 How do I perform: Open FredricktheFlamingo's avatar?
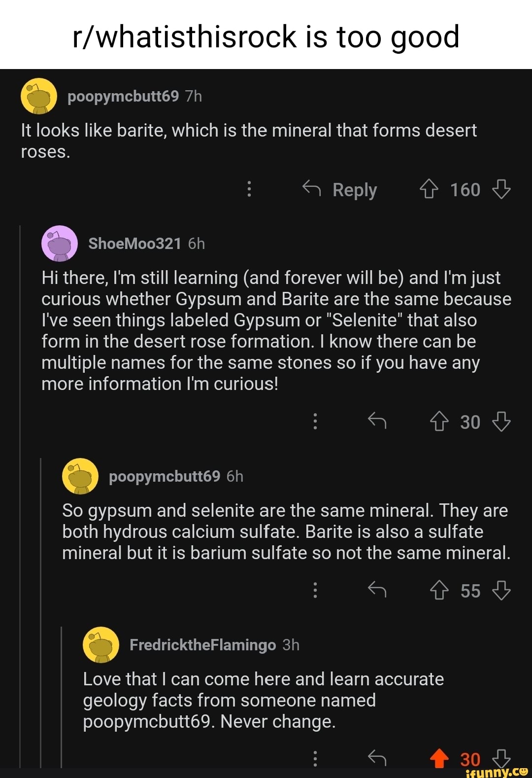coord(100,645)
